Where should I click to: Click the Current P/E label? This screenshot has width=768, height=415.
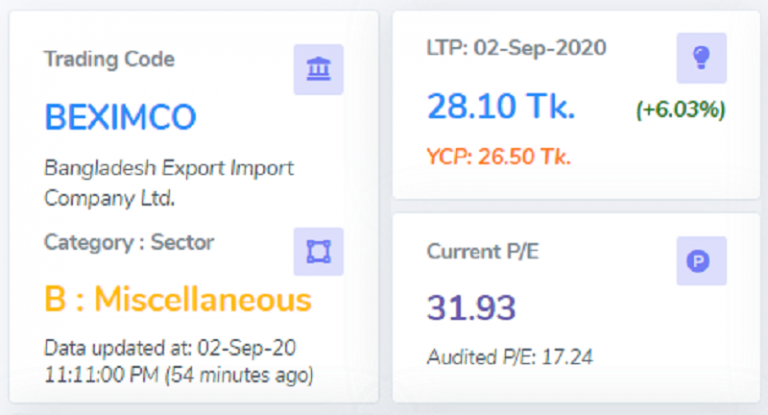(483, 252)
